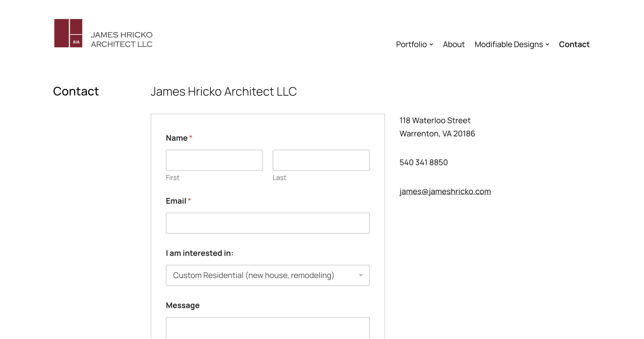Click the 118 Waterloo Street address line
Viewport: 644px width, 339px height.
coord(435,120)
